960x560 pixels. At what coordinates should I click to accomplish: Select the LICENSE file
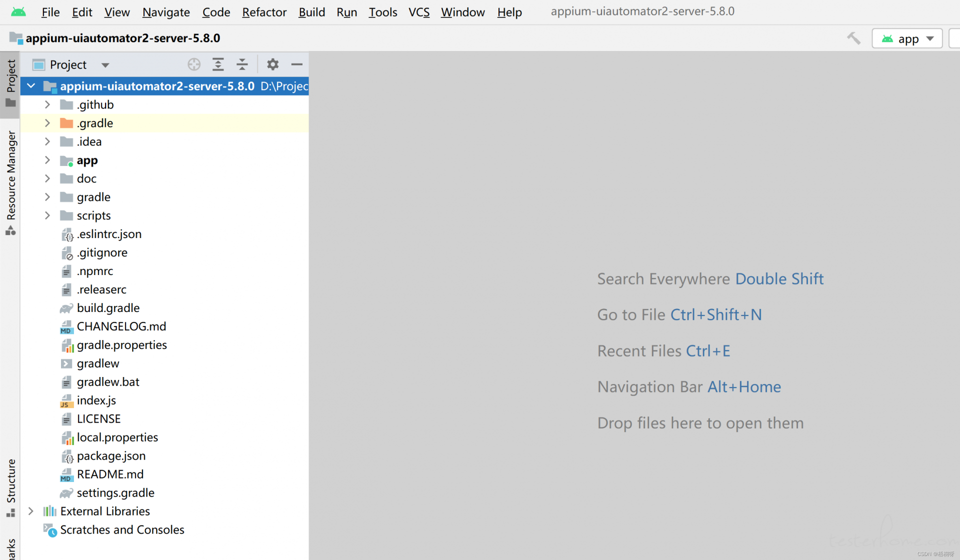click(x=165, y=419)
